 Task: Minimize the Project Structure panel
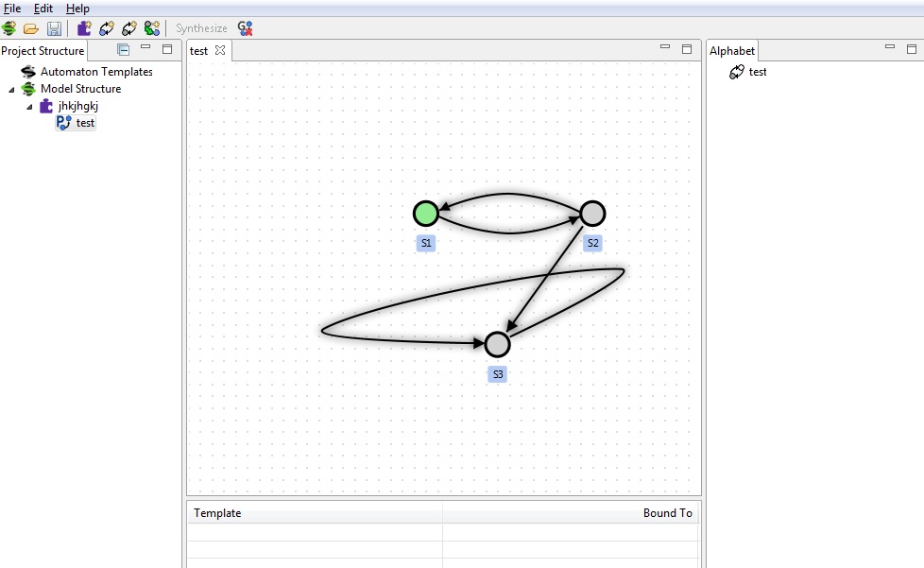(x=145, y=46)
